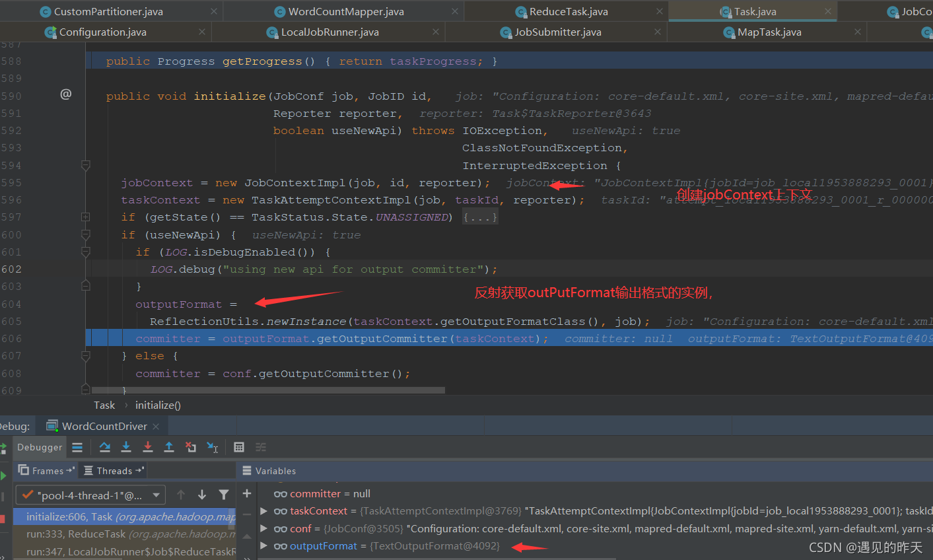Add a new watch with plus icon
The height and width of the screenshot is (560, 933).
247,493
